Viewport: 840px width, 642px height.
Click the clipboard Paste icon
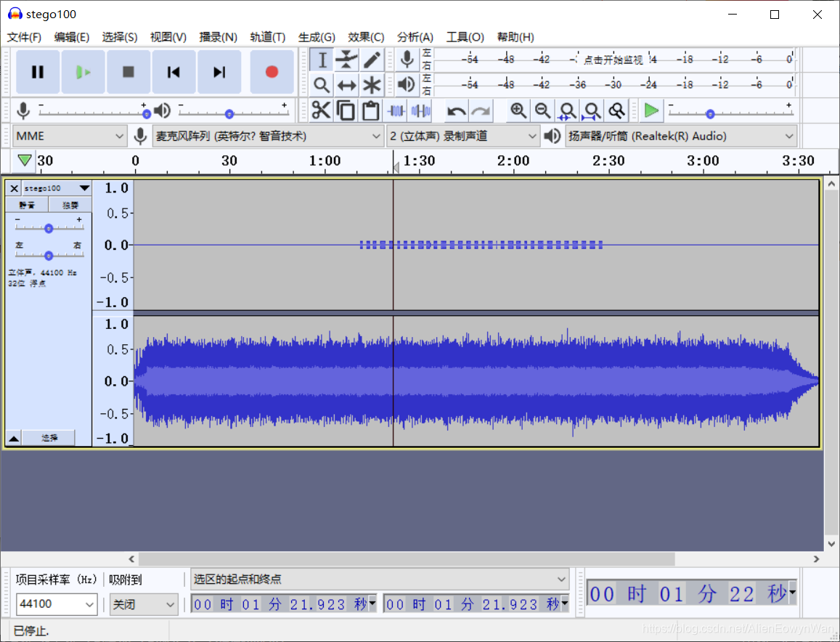[x=370, y=110]
